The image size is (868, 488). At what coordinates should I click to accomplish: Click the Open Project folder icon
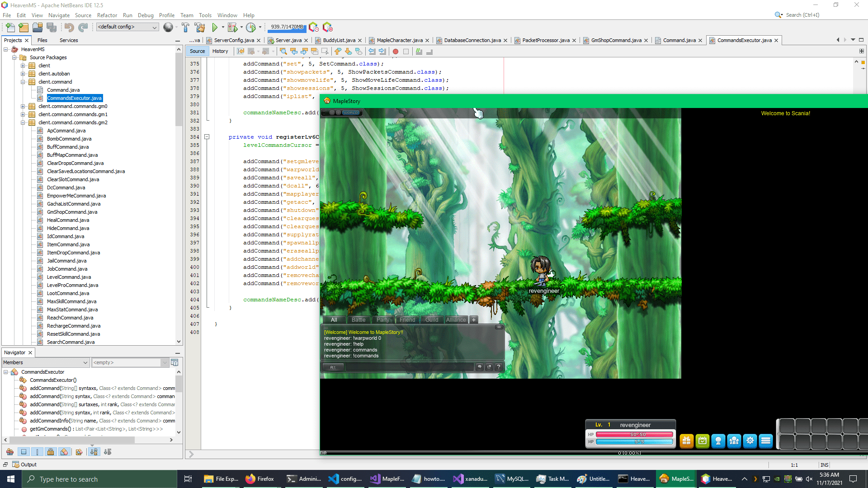tap(38, 28)
